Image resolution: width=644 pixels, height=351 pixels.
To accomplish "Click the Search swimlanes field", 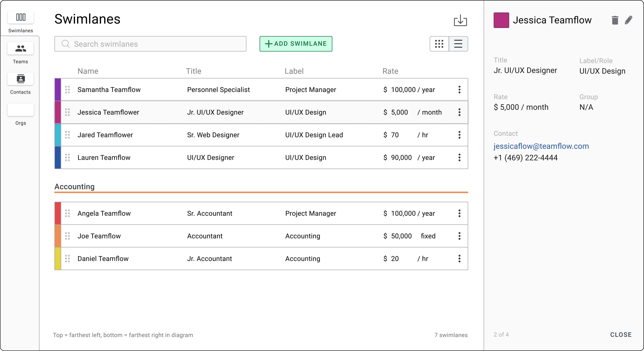I will pyautogui.click(x=150, y=44).
